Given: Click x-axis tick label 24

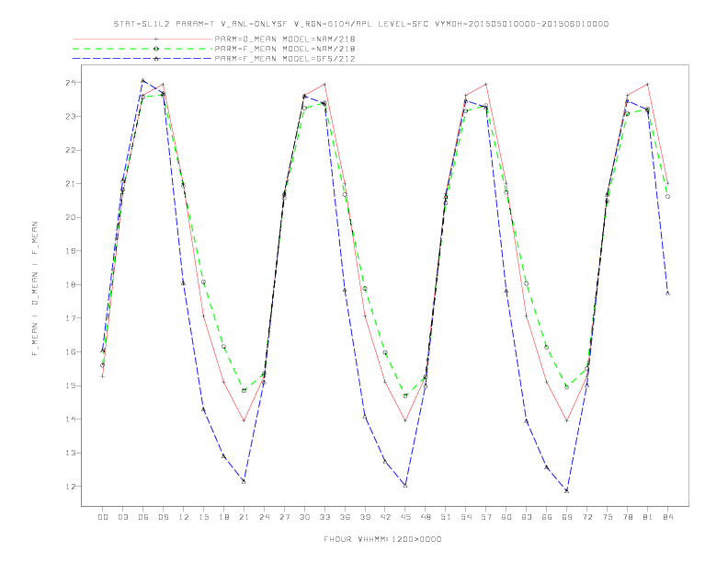Looking at the screenshot, I should click(264, 517).
